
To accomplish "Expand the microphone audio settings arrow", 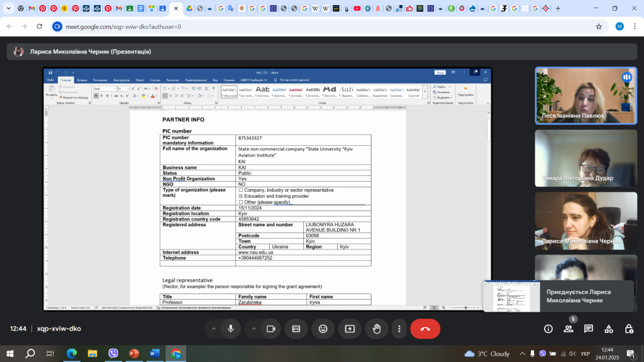I will point(213,329).
